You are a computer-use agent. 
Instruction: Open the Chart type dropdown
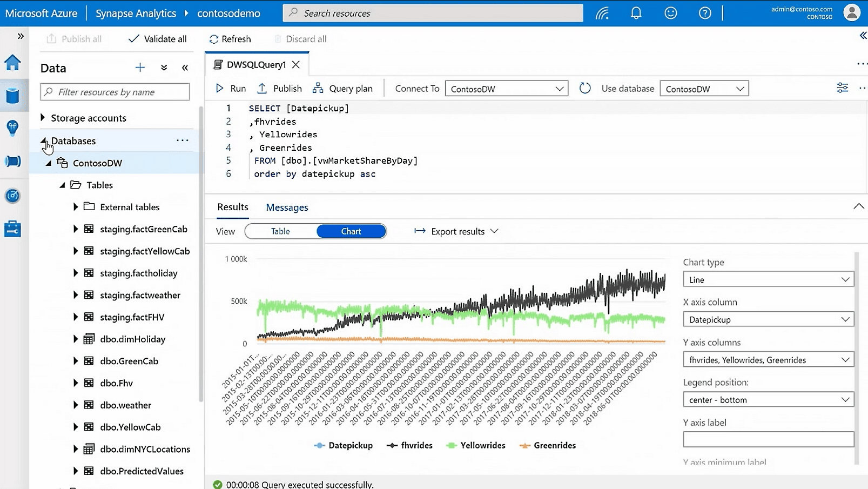tap(768, 279)
